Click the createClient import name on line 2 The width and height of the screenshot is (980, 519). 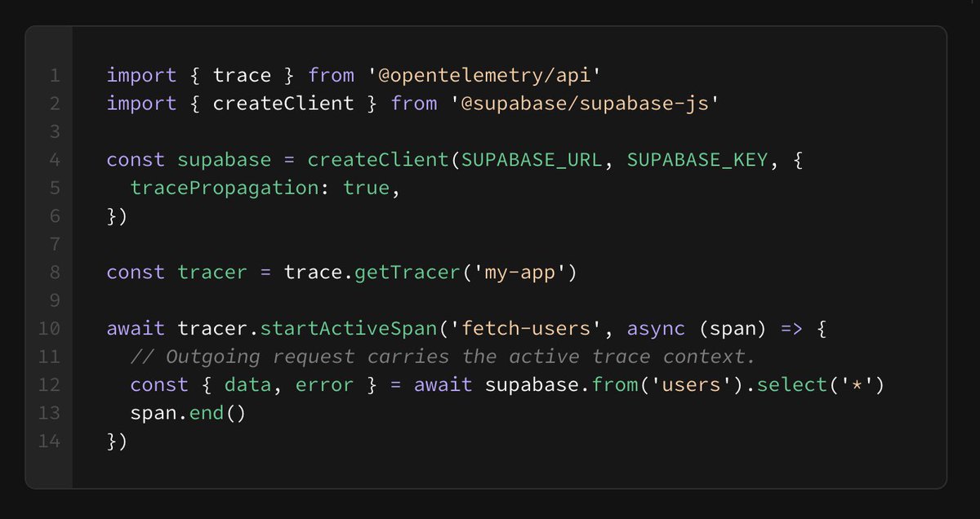[x=283, y=104]
